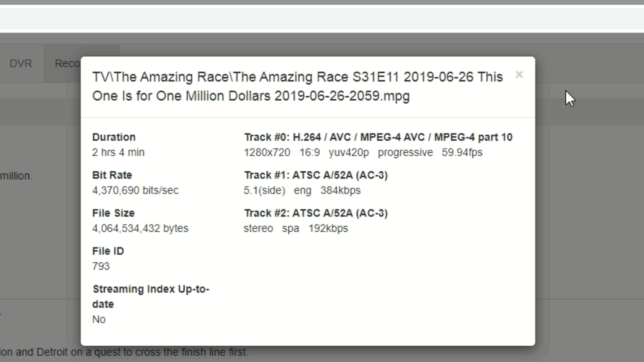Open the partially hidden Reco tab
The image size is (644, 362).
pyautogui.click(x=67, y=63)
